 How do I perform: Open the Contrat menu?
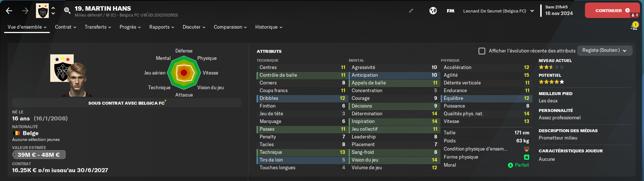pos(66,27)
